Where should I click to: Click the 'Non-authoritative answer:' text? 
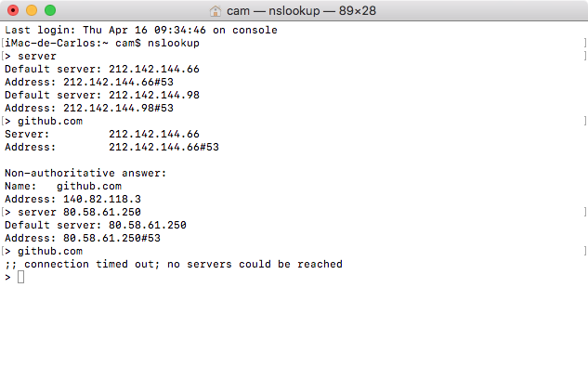[85, 174]
